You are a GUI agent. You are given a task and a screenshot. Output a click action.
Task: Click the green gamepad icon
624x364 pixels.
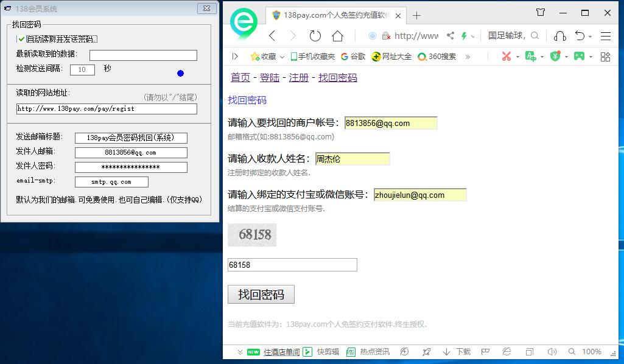(x=579, y=57)
